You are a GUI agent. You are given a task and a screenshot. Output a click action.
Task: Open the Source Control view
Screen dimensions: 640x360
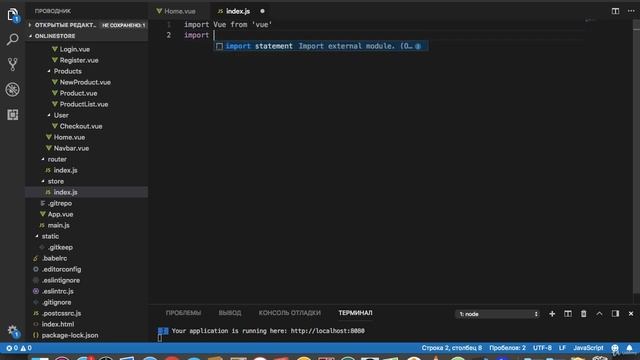pyautogui.click(x=13, y=64)
